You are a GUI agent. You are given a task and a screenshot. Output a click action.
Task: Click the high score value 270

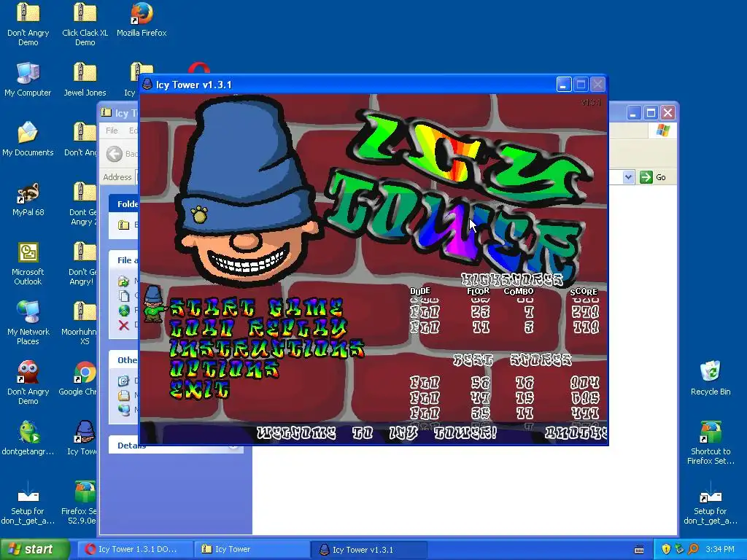[585, 312]
